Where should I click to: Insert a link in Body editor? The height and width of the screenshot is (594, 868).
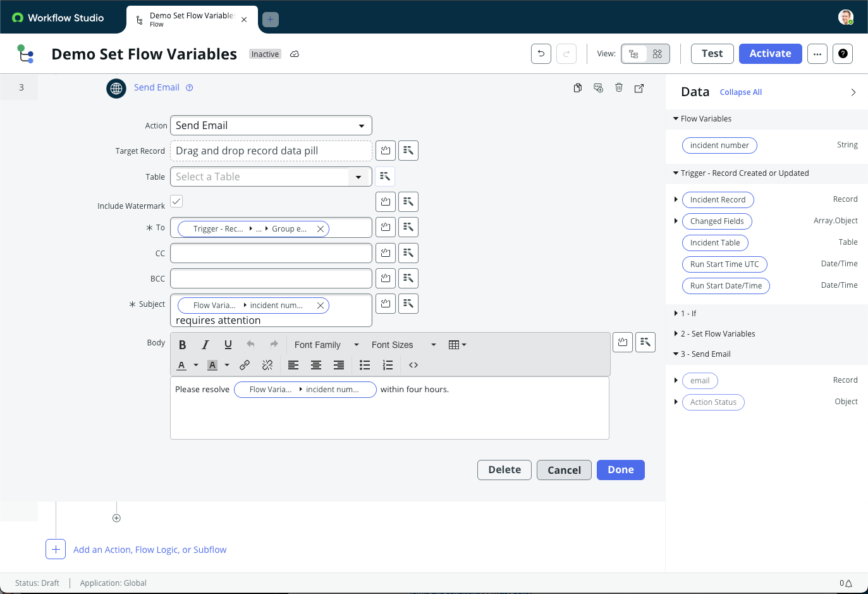click(245, 365)
